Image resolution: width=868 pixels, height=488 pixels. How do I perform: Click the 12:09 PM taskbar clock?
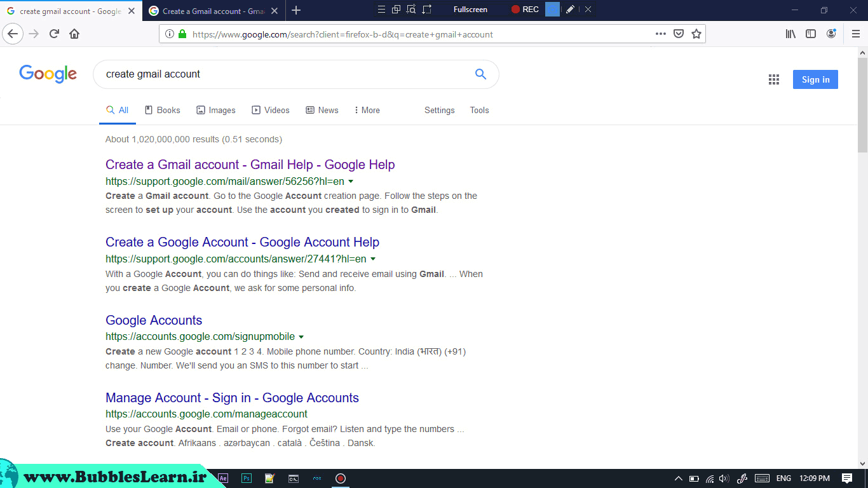click(x=815, y=478)
